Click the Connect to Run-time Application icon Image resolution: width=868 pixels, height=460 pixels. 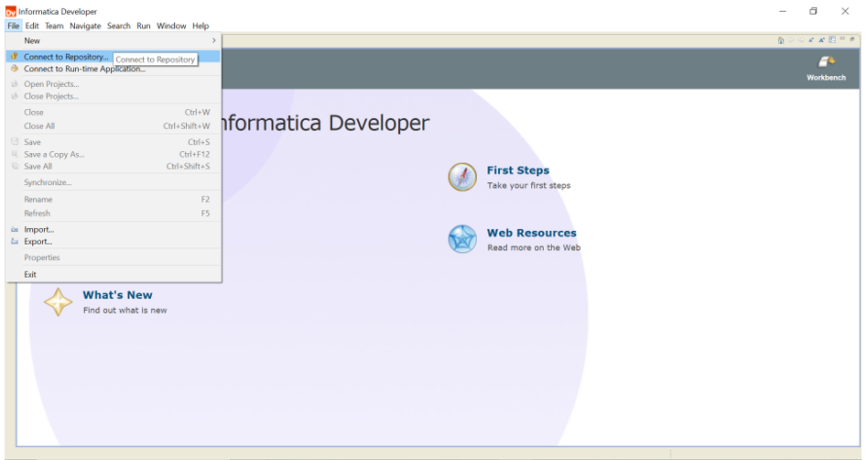pyautogui.click(x=15, y=68)
